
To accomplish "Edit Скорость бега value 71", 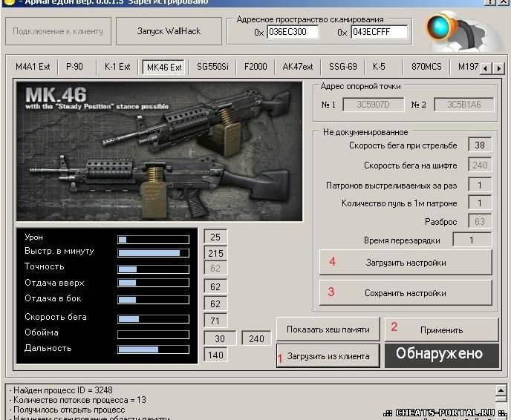I will [215, 321].
